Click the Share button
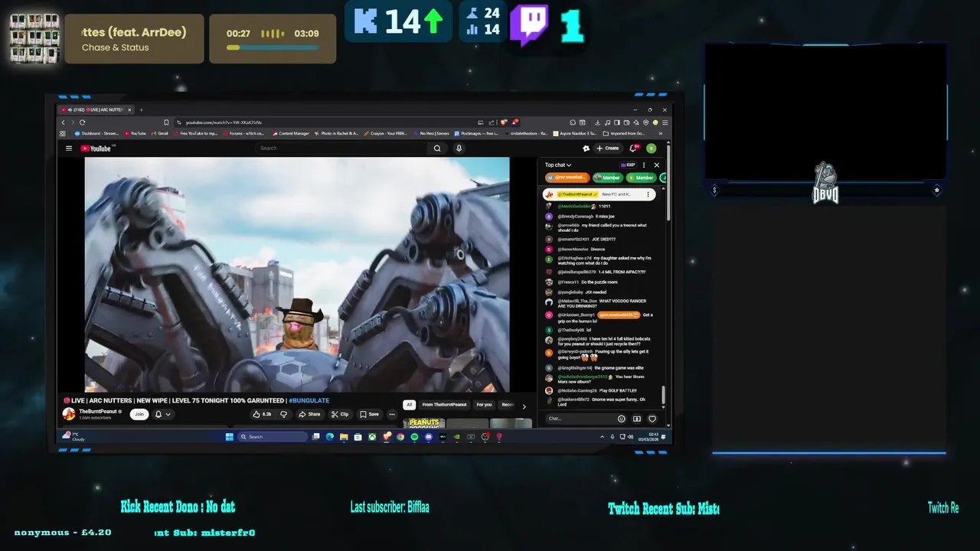Viewport: 980px width, 551px height. pyautogui.click(x=310, y=414)
